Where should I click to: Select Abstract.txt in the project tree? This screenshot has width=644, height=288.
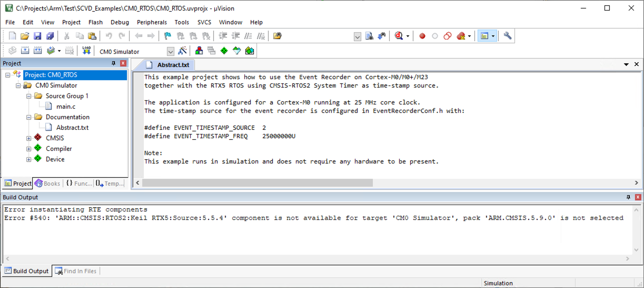[72, 128]
